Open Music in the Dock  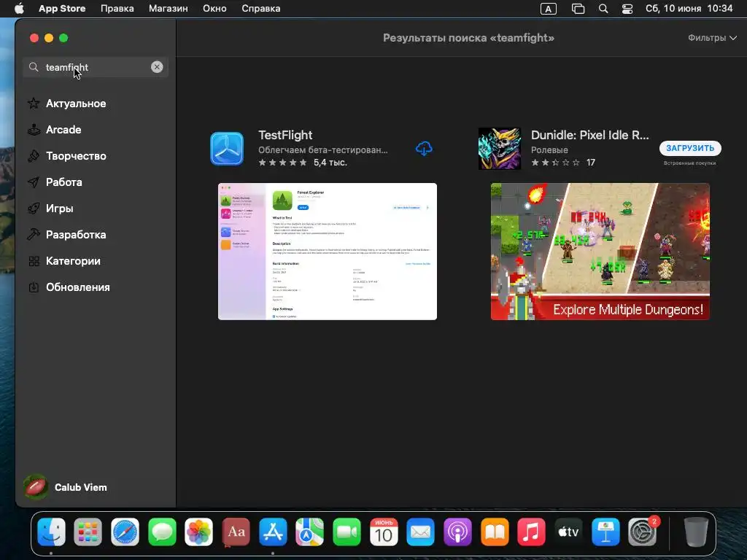(531, 532)
